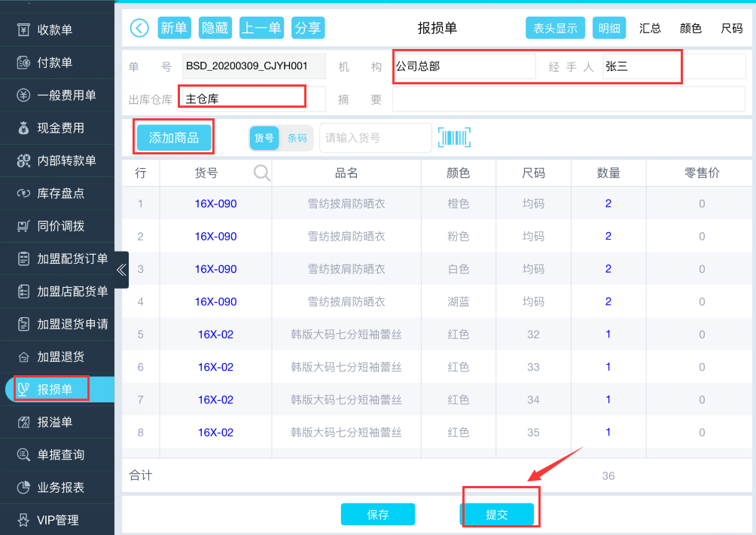756x535 pixels.
Task: Collapse the sidebar with double-chevron handle
Action: click(121, 270)
